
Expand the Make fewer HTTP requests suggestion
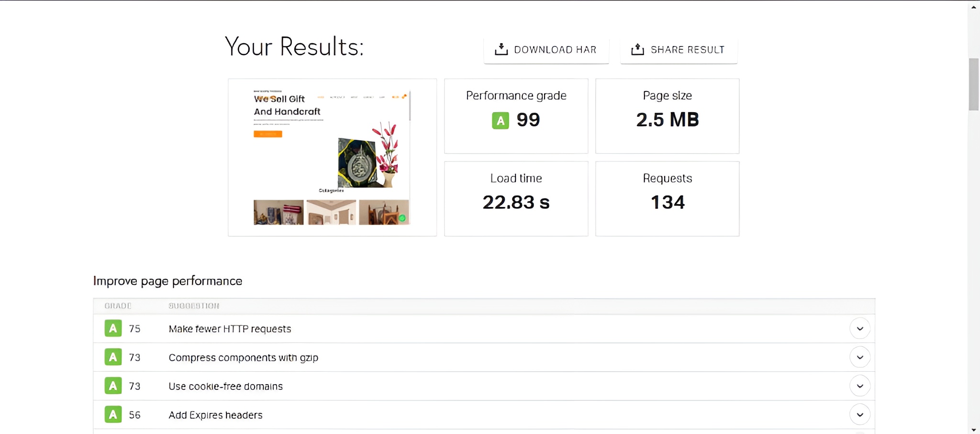[x=860, y=329]
